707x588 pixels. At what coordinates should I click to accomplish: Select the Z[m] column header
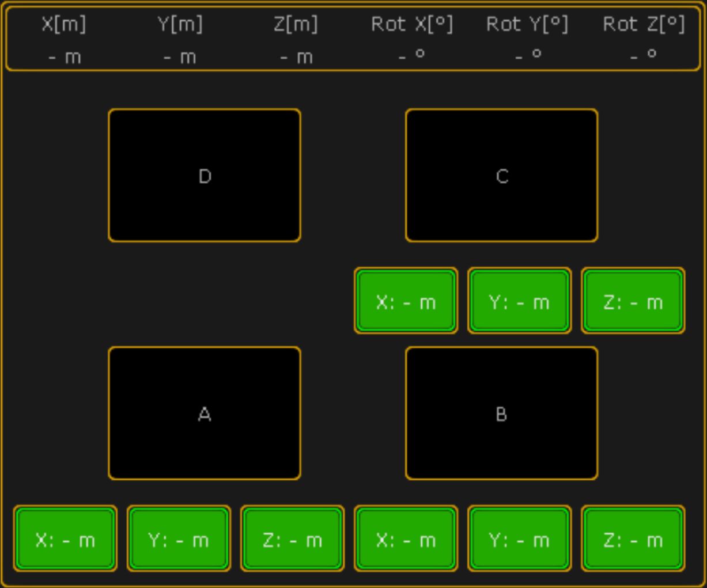pos(296,24)
